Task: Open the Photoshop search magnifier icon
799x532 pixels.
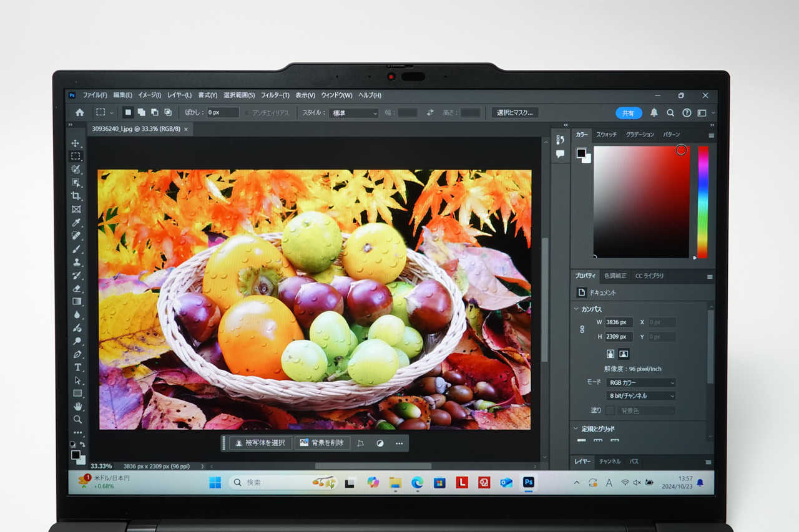Action: tap(670, 113)
